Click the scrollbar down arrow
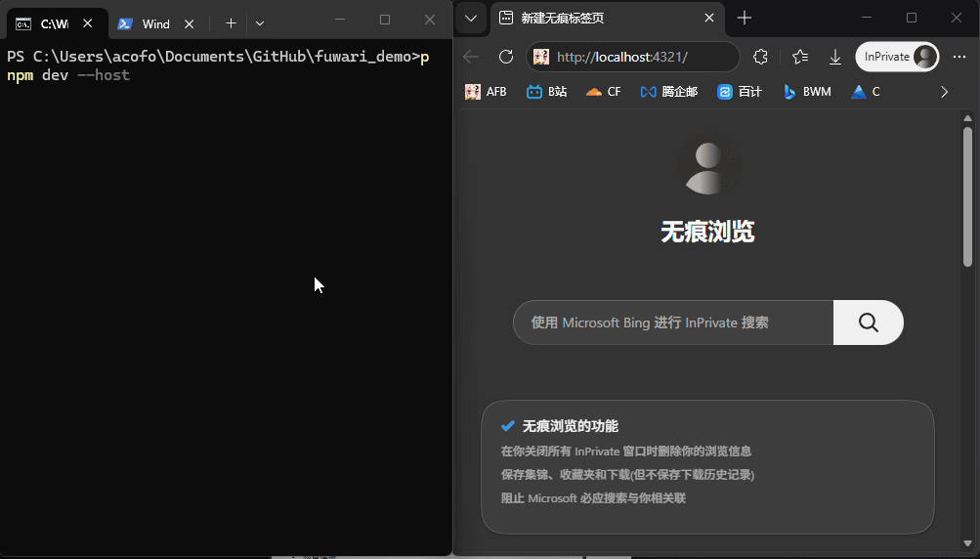This screenshot has width=980, height=559. 967,543
